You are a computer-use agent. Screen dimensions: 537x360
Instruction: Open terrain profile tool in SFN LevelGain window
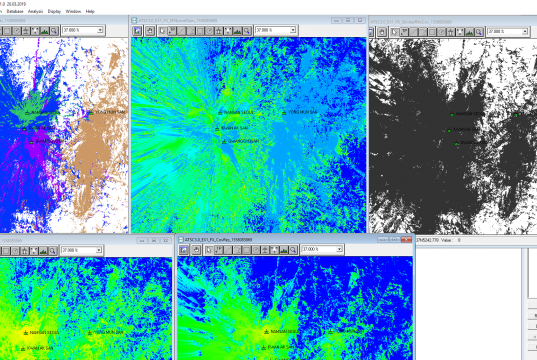[237, 31]
